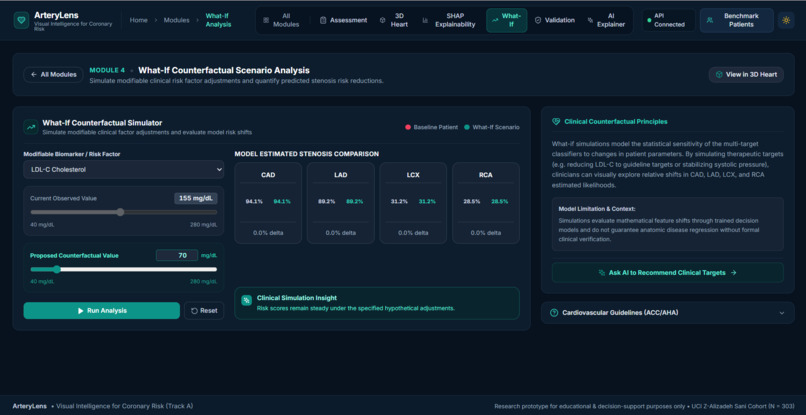Image resolution: width=806 pixels, height=415 pixels.
Task: Click the Current Observed Value slider handle
Action: [x=120, y=212]
